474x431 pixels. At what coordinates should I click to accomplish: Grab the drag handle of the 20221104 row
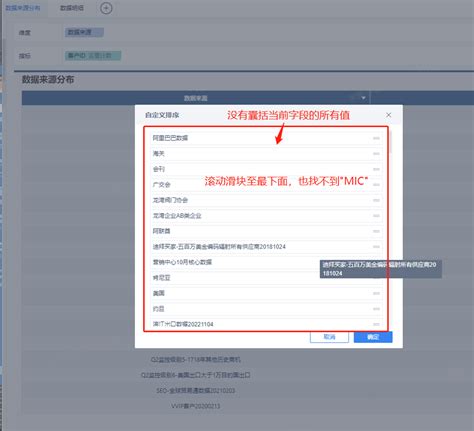[x=376, y=324]
